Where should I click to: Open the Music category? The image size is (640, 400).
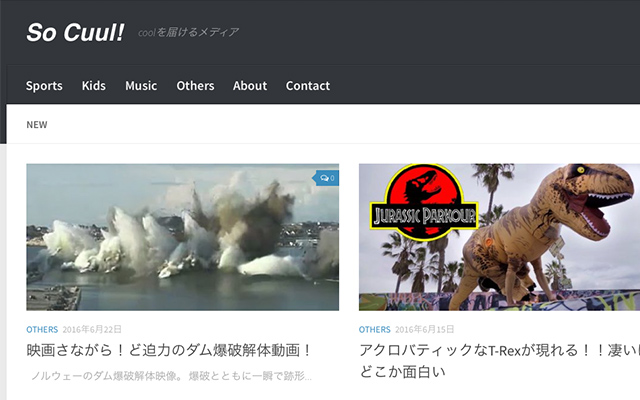[x=141, y=86]
